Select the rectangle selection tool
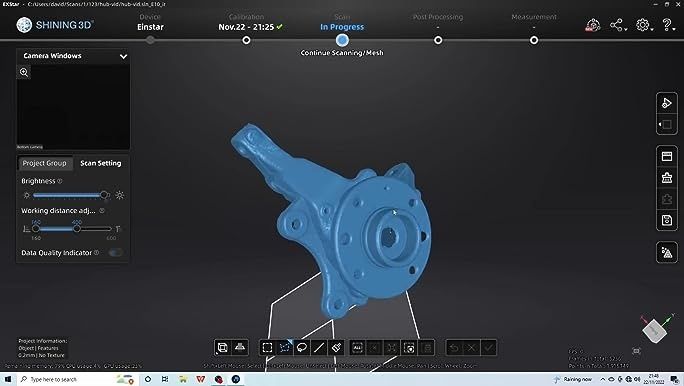This screenshot has height=386, width=684. [267, 348]
